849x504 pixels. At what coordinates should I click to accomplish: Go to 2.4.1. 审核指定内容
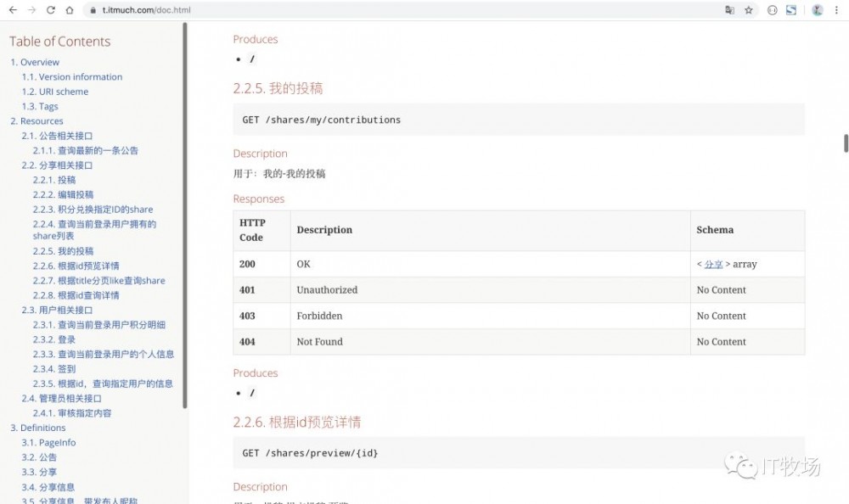(x=72, y=413)
